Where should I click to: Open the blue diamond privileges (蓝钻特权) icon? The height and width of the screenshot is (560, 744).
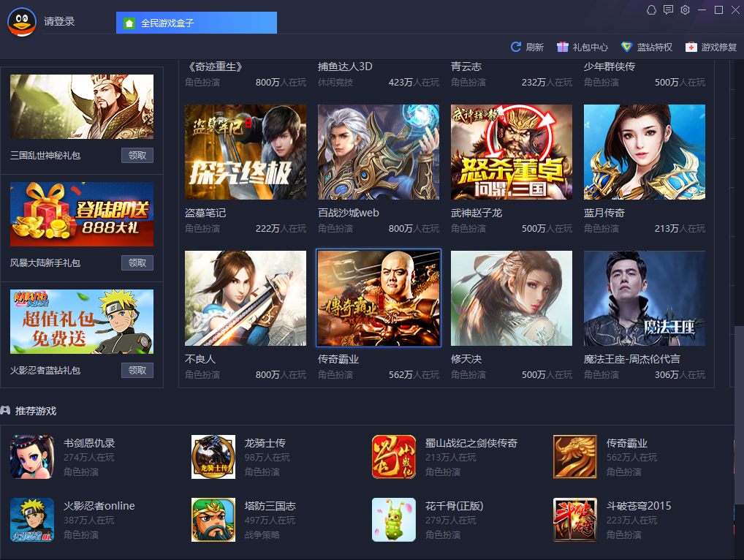(x=627, y=47)
